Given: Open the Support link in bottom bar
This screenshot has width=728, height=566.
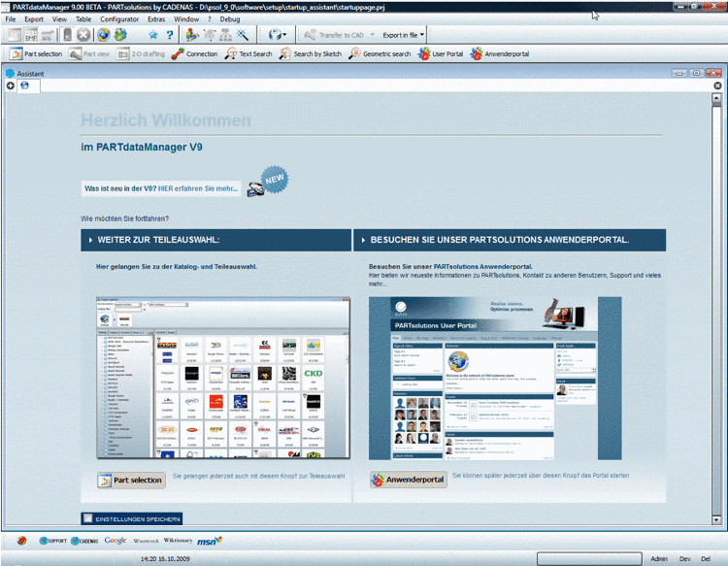Looking at the screenshot, I should click(53, 541).
